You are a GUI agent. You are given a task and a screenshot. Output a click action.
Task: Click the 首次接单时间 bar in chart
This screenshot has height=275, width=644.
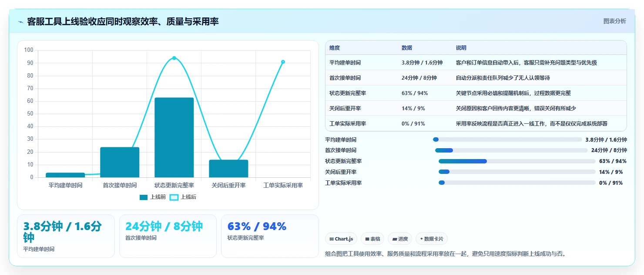point(120,163)
